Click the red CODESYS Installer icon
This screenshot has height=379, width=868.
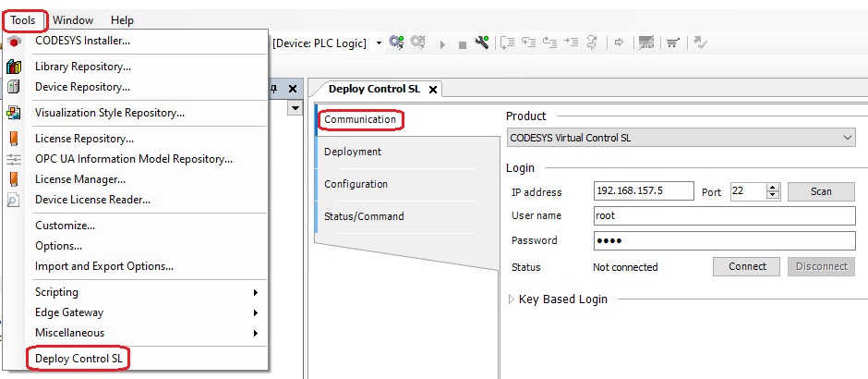coord(14,41)
